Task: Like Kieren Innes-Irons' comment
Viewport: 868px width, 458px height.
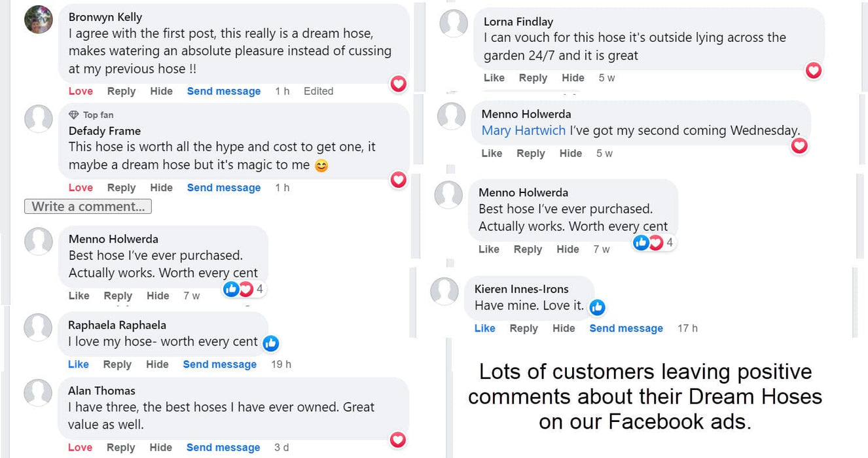Action: [x=484, y=328]
